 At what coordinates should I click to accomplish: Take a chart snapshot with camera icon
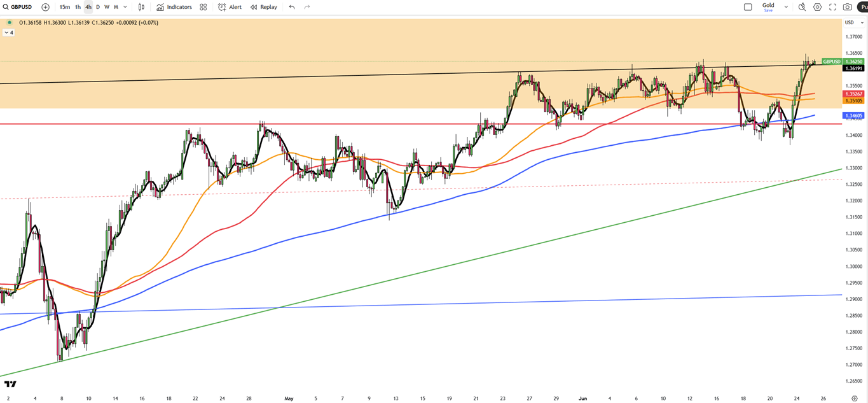[x=848, y=7]
